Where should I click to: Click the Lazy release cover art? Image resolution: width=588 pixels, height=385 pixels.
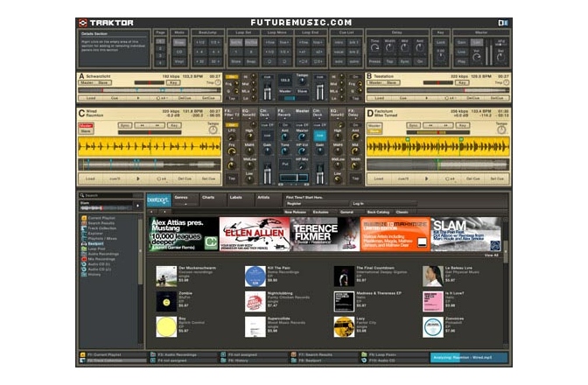click(344, 327)
